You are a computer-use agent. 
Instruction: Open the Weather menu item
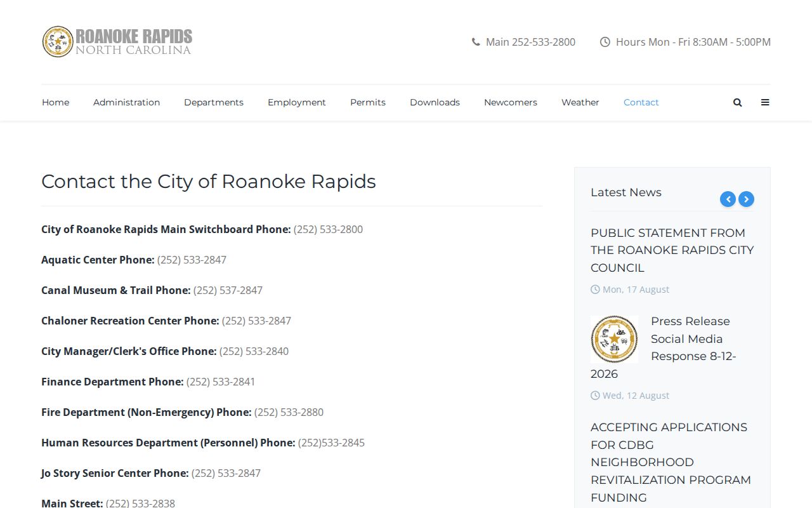pyautogui.click(x=580, y=102)
